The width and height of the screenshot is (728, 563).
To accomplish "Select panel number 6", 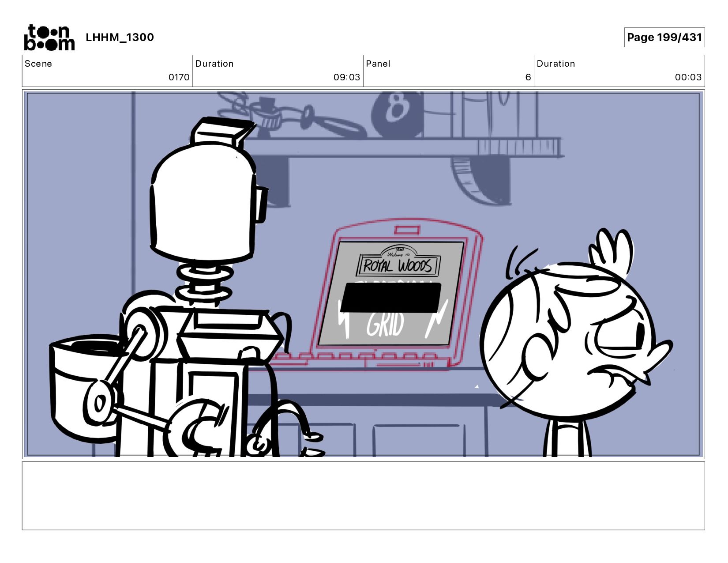I will (528, 77).
